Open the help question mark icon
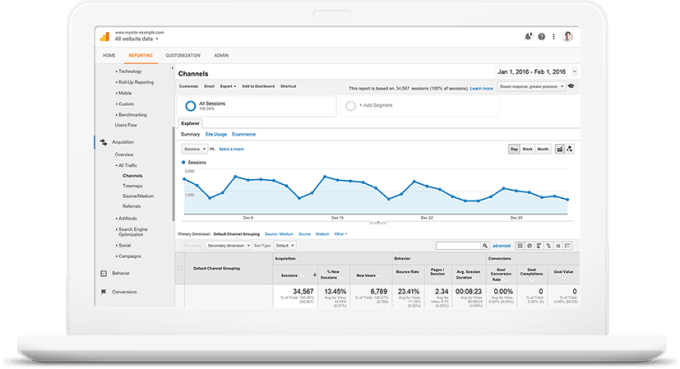Image resolution: width=680 pixels, height=369 pixels. coord(542,37)
